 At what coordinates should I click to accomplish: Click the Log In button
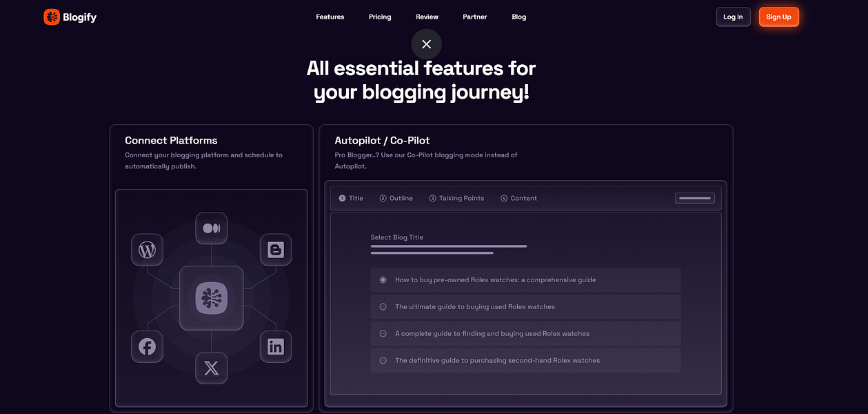pos(733,17)
